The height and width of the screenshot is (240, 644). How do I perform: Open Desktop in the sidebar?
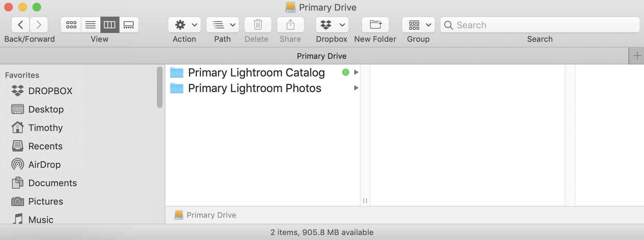[46, 109]
